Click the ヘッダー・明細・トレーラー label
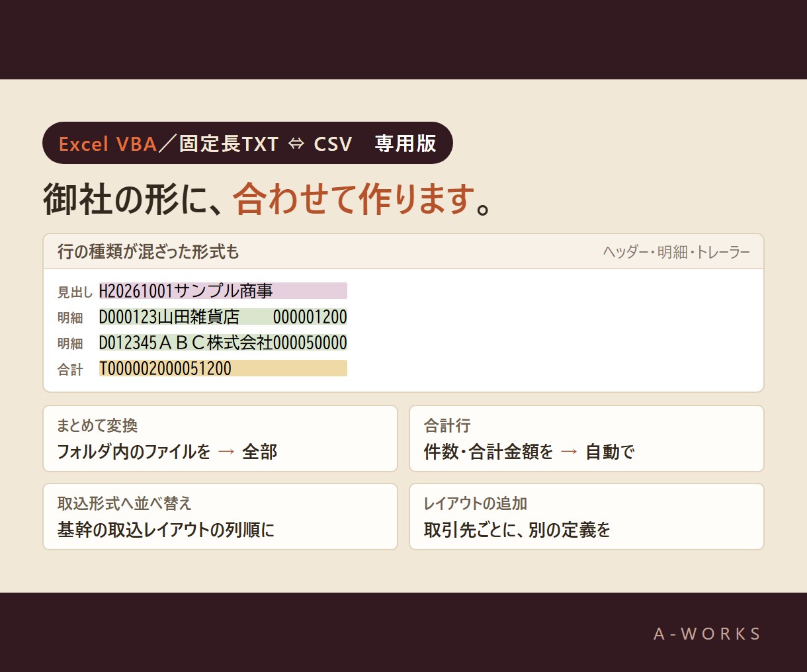Screen dimensions: 807x672 pos(676,252)
